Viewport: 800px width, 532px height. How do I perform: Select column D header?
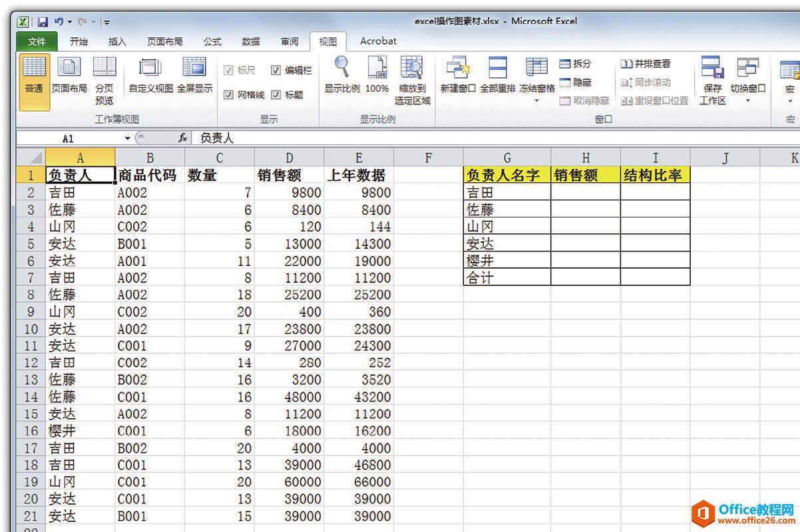[289, 158]
